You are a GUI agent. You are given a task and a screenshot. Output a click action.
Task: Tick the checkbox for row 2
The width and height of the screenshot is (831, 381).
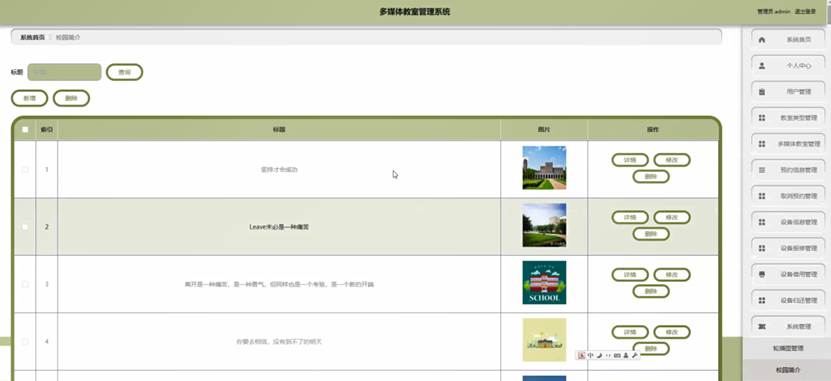tap(25, 227)
